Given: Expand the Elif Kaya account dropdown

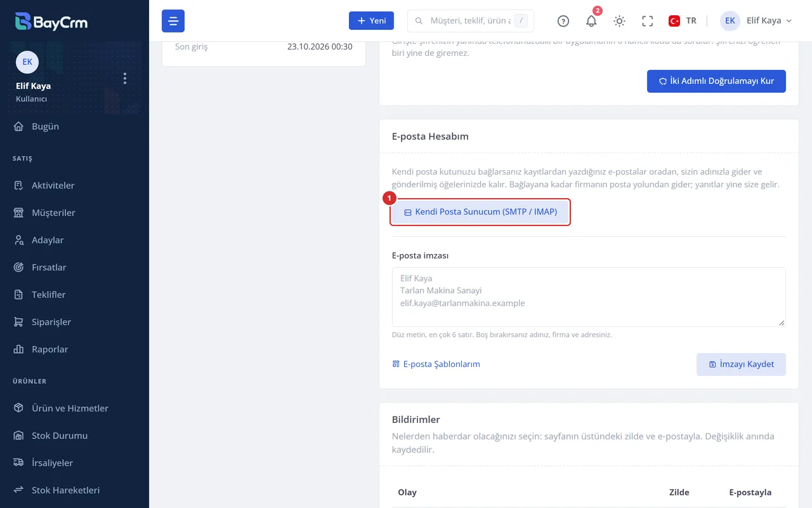Looking at the screenshot, I should [756, 21].
